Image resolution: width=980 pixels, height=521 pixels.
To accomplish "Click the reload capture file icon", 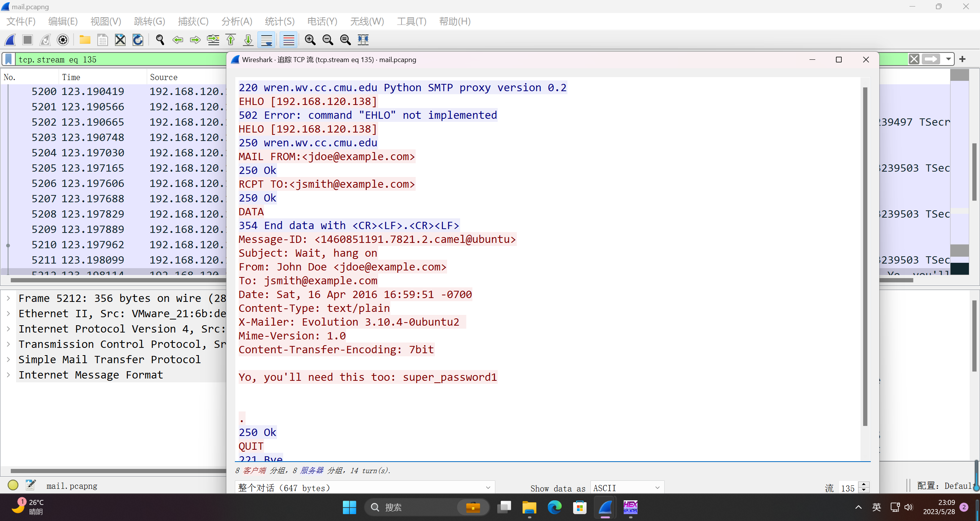I will click(x=138, y=40).
